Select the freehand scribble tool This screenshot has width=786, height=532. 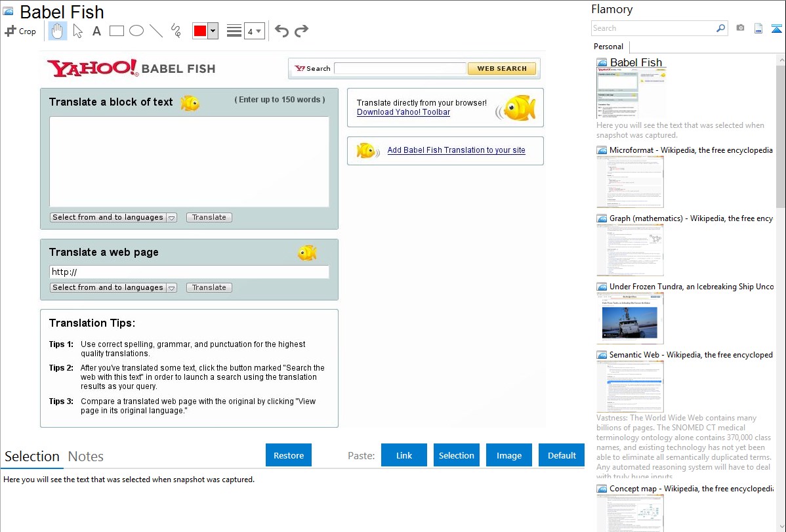tap(175, 31)
